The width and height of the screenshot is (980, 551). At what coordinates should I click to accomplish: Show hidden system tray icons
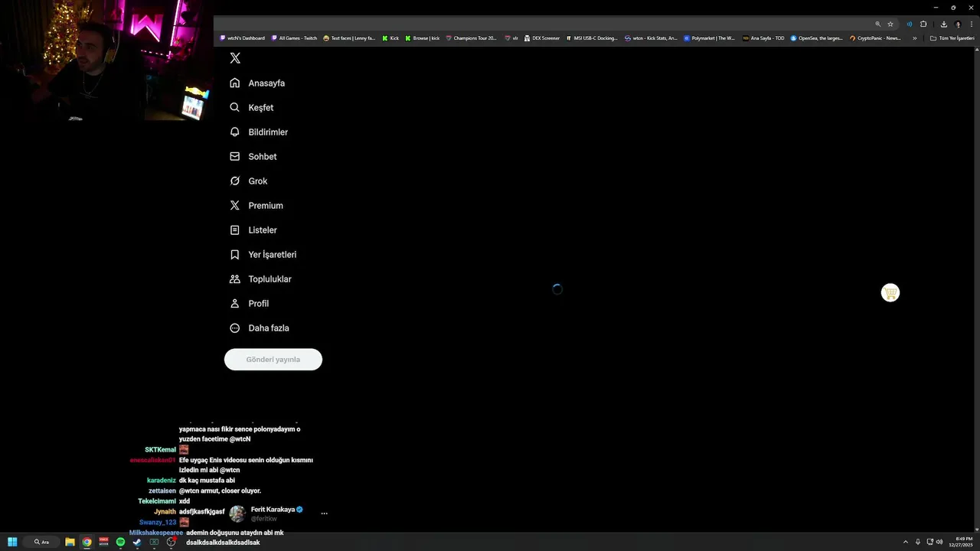906,542
